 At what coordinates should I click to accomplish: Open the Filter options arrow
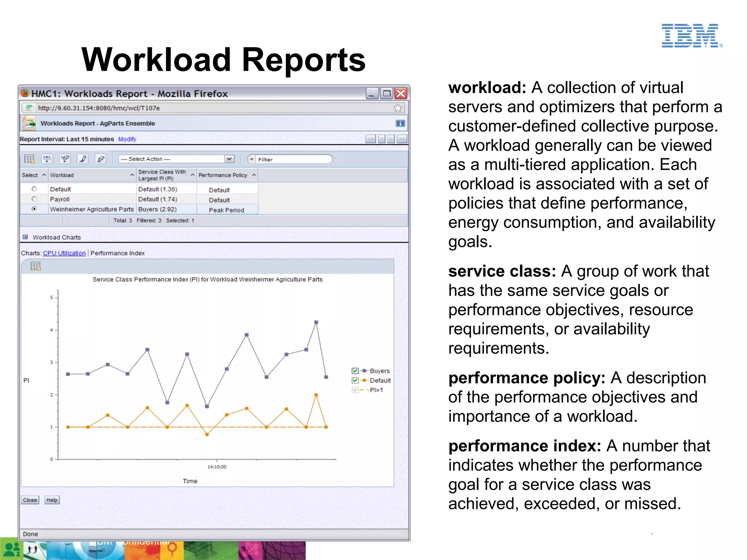point(251,159)
